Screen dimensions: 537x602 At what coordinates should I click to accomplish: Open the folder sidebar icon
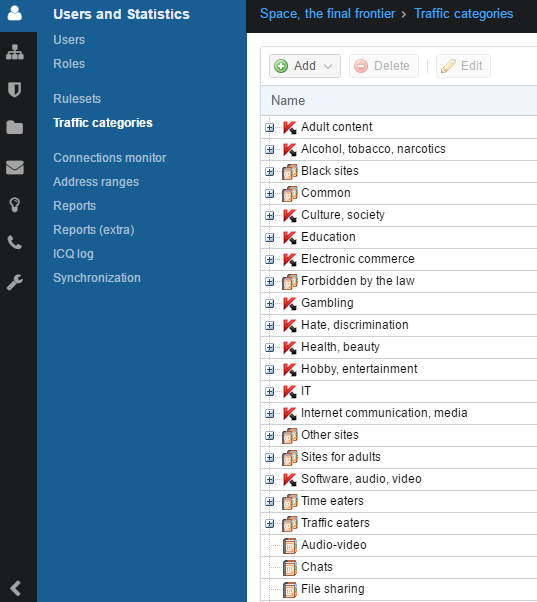click(15, 127)
